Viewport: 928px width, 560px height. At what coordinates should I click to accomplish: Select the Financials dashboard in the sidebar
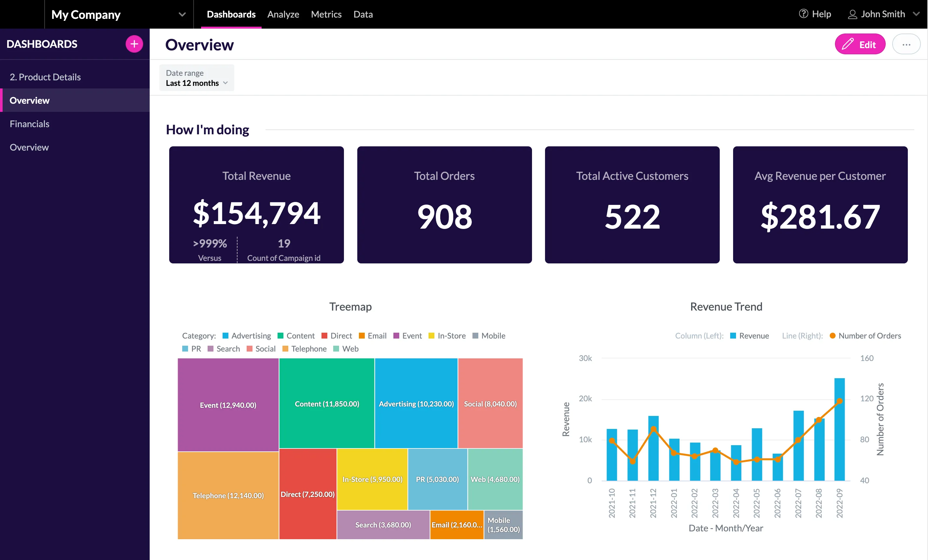coord(29,124)
